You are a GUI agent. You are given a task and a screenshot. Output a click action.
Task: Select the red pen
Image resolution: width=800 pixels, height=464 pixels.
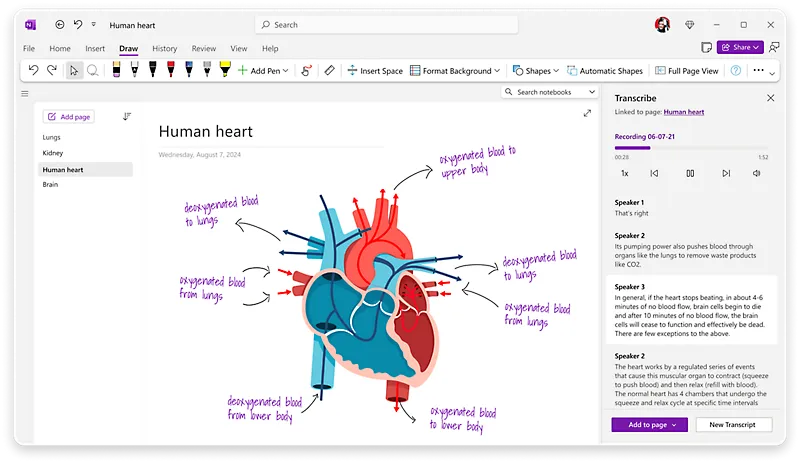pos(171,69)
